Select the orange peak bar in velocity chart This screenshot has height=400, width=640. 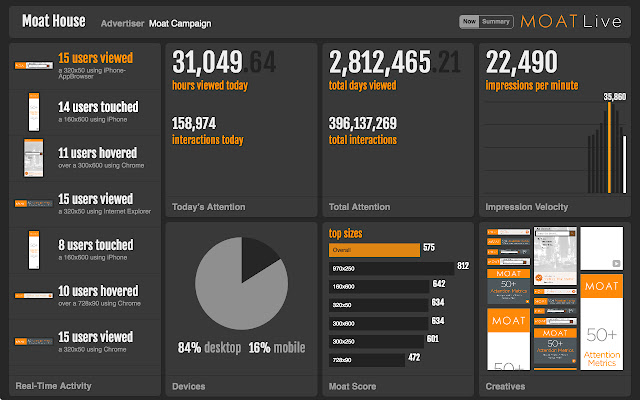610,147
